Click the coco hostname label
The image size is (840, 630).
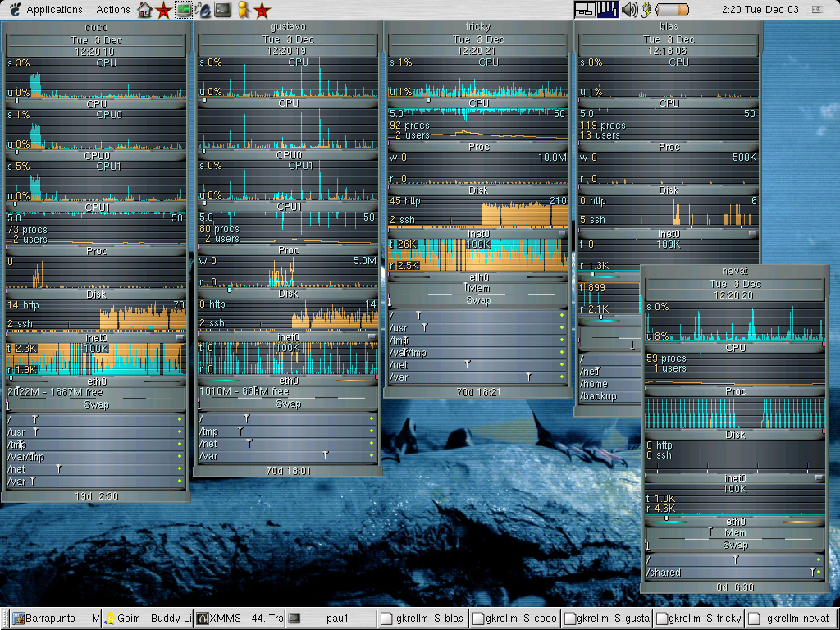pos(96,27)
